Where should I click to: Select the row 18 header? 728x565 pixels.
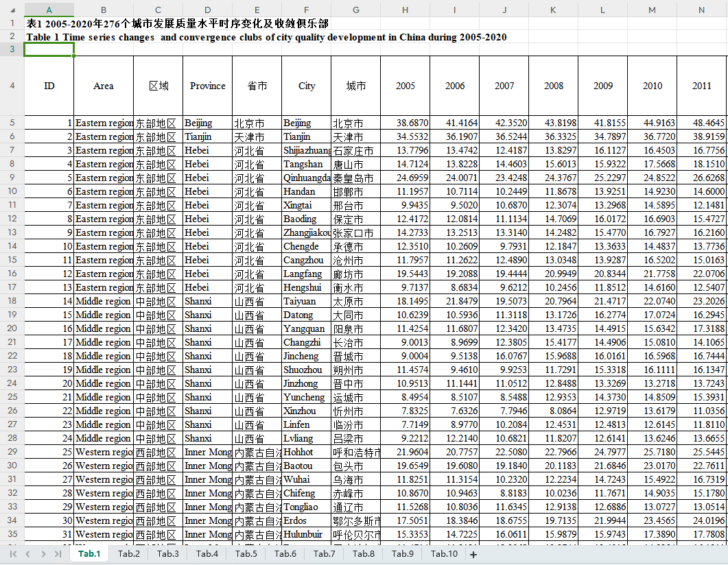coord(12,301)
